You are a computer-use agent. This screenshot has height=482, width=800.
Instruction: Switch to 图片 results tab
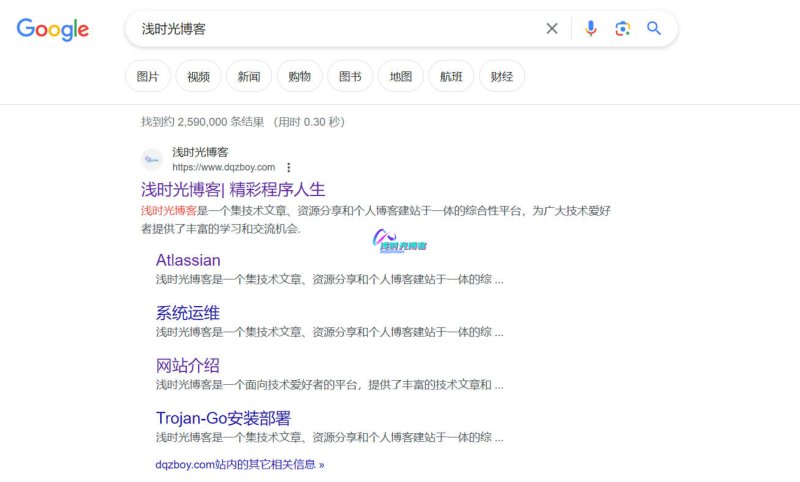pos(148,77)
